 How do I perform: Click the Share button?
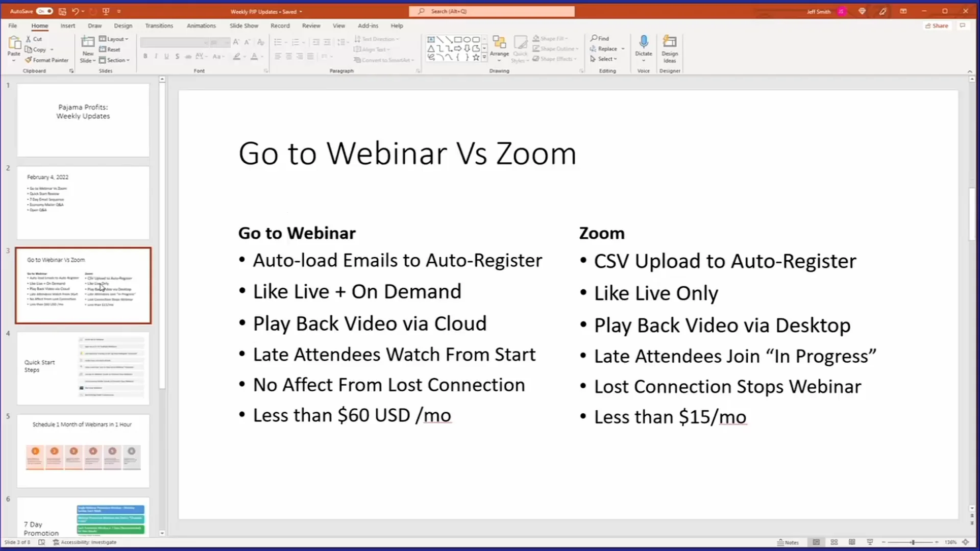coord(937,26)
